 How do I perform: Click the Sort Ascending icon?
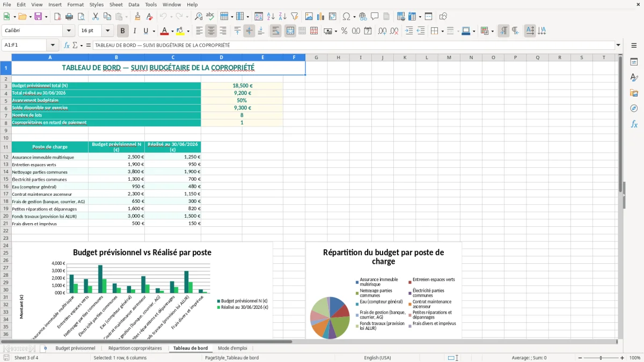[x=271, y=17]
